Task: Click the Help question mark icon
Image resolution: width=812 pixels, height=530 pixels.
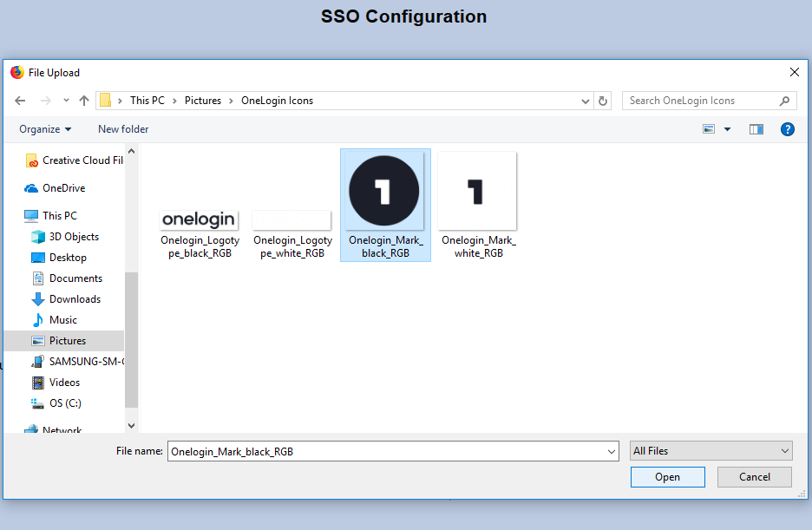Action: click(787, 128)
